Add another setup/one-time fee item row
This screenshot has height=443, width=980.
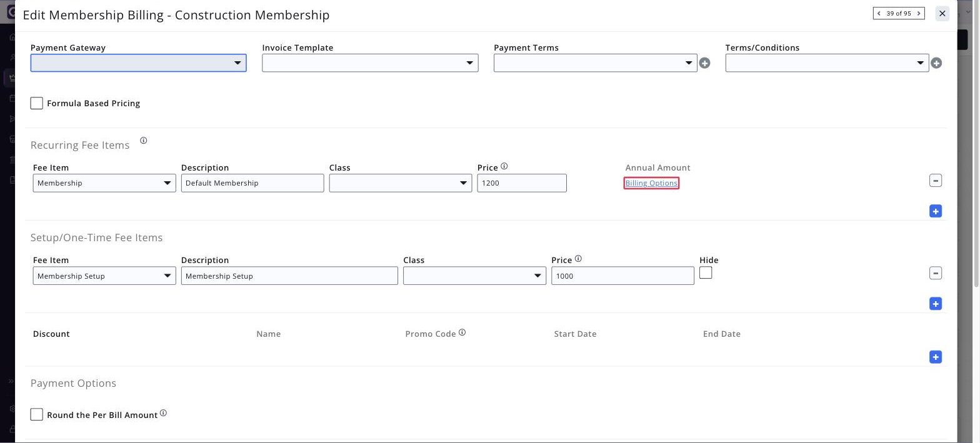click(935, 304)
